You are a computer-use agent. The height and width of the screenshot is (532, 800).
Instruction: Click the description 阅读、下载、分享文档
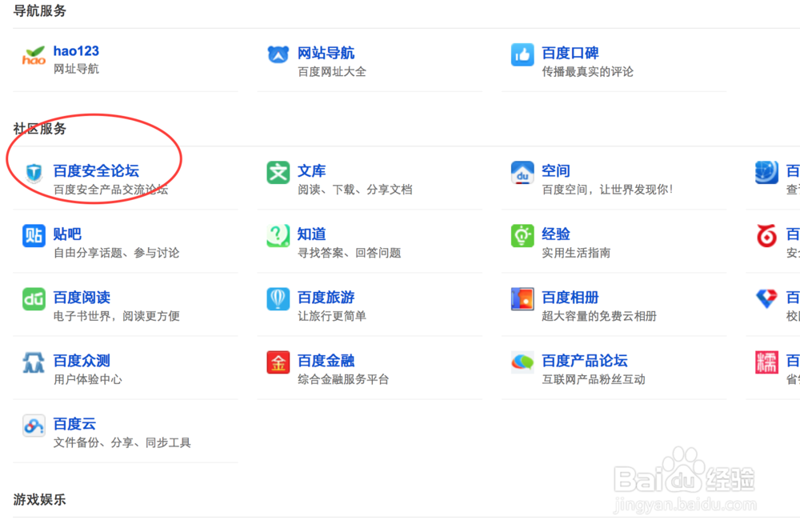coord(354,190)
